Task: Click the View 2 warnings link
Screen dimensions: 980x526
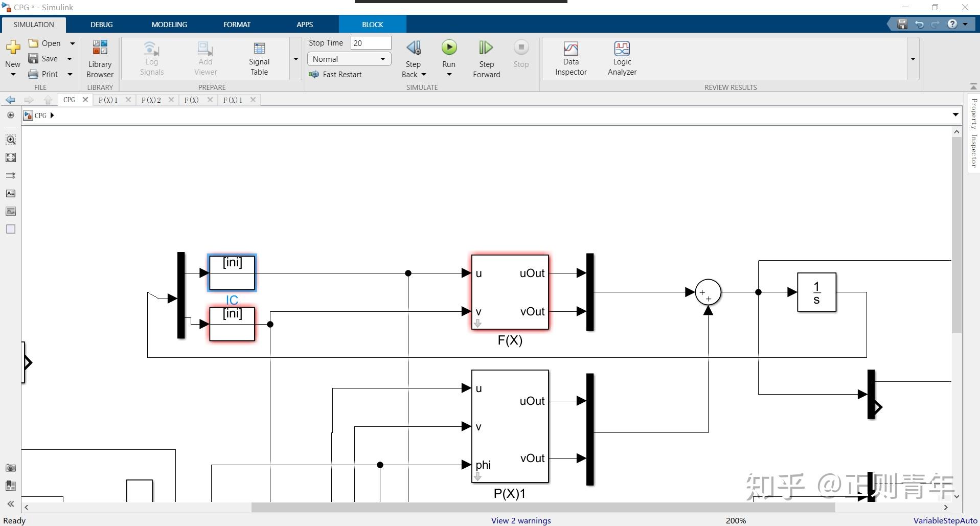Action: click(x=521, y=521)
